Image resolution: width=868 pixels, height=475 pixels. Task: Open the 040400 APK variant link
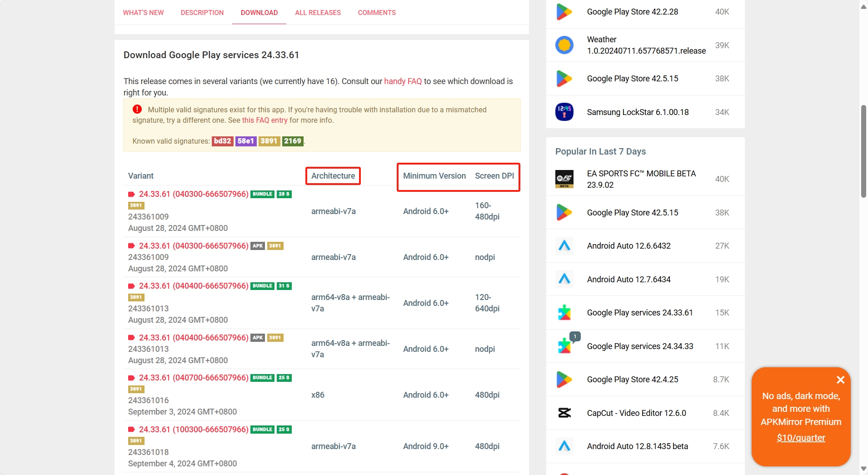click(x=194, y=338)
